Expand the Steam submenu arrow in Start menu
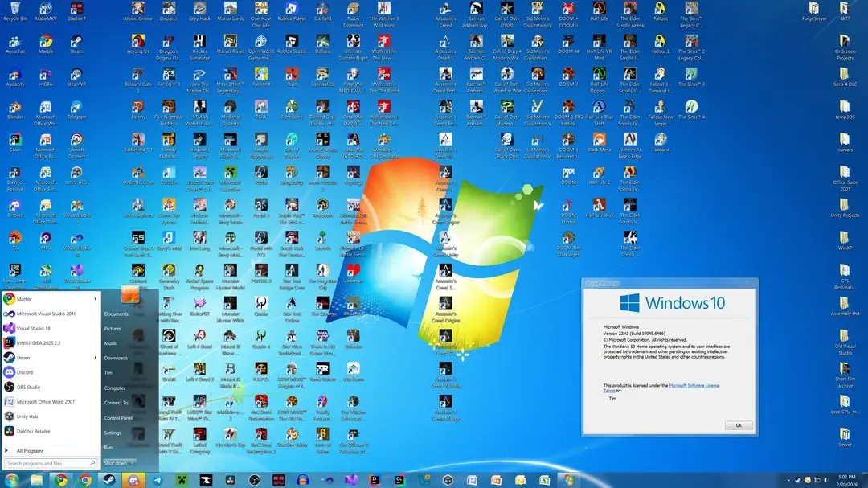 tap(95, 358)
